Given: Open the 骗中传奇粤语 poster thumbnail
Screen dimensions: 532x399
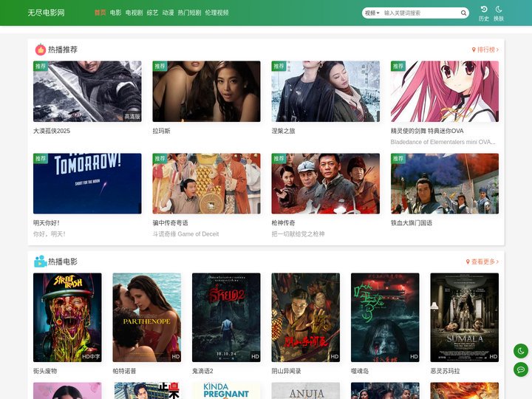Looking at the screenshot, I should (x=206, y=183).
